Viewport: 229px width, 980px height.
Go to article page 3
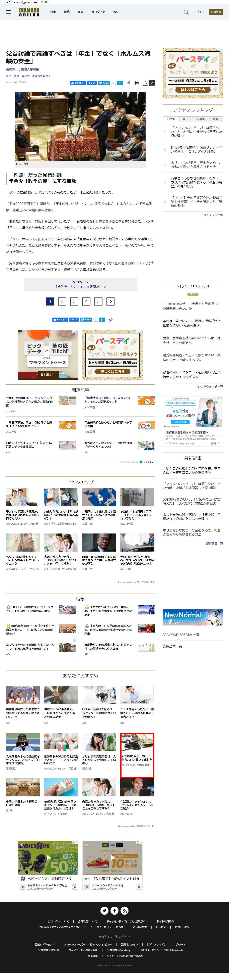(x=74, y=301)
